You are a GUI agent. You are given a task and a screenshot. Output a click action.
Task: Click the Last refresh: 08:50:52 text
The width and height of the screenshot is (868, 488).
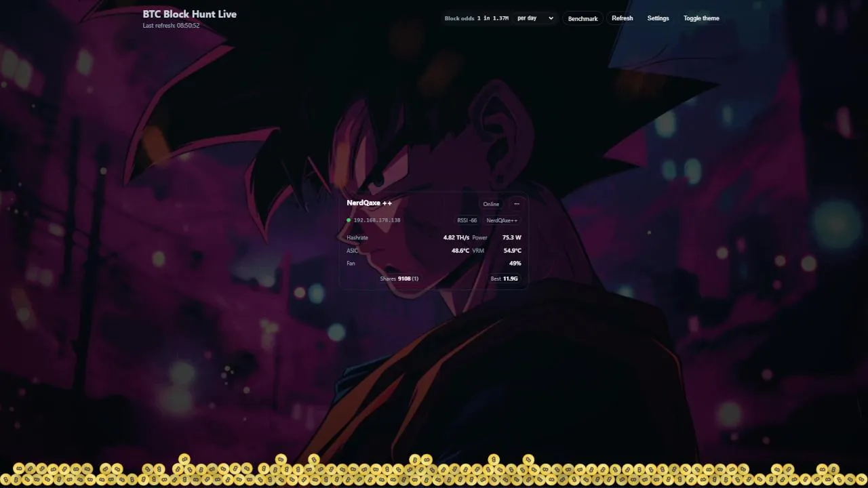(x=171, y=26)
